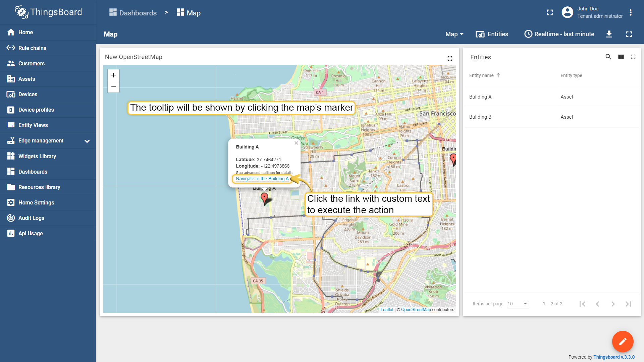Go to first page of entities
The image size is (644, 362).
pyautogui.click(x=582, y=304)
